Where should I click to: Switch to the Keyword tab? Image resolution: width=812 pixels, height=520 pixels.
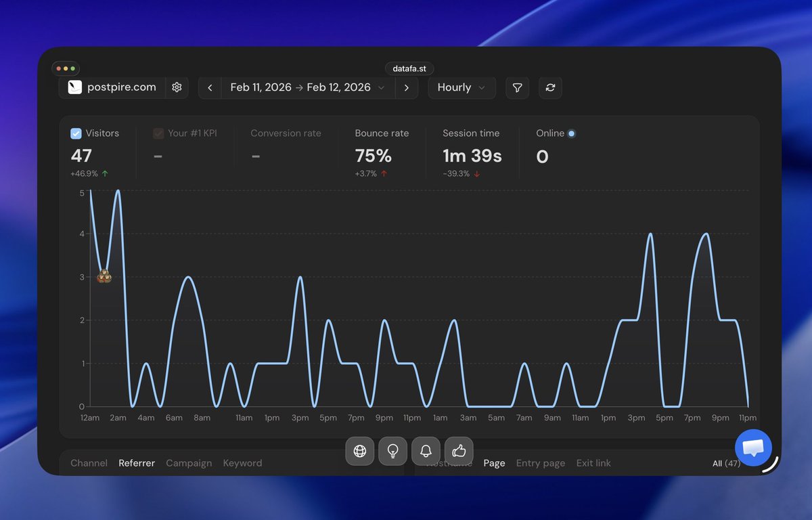(x=242, y=463)
